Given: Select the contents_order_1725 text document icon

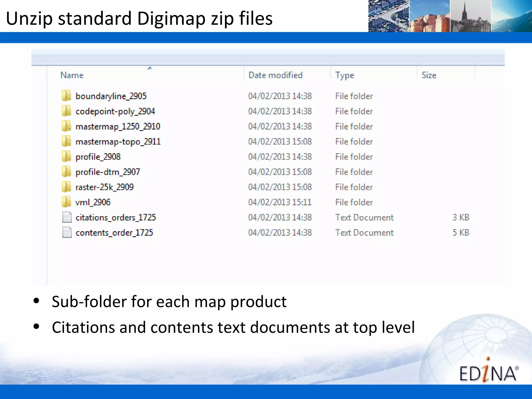Looking at the screenshot, I should click(67, 232).
